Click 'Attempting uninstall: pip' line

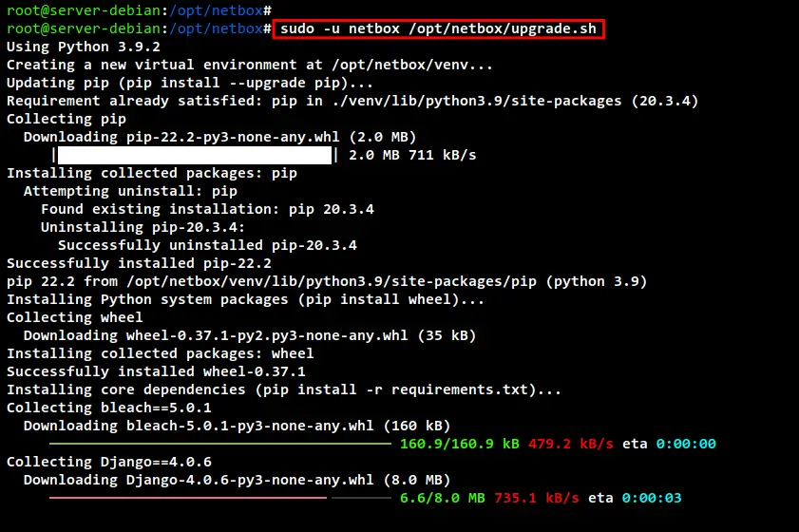[x=130, y=191]
